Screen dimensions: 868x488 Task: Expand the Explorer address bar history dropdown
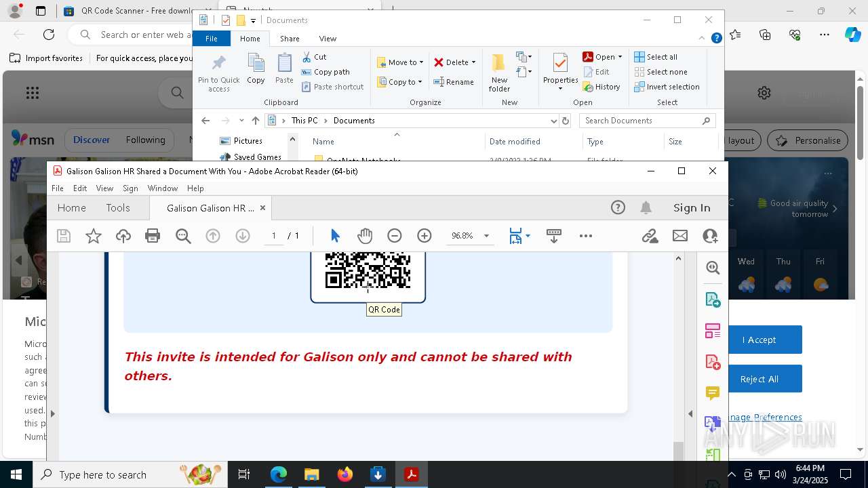[553, 121]
